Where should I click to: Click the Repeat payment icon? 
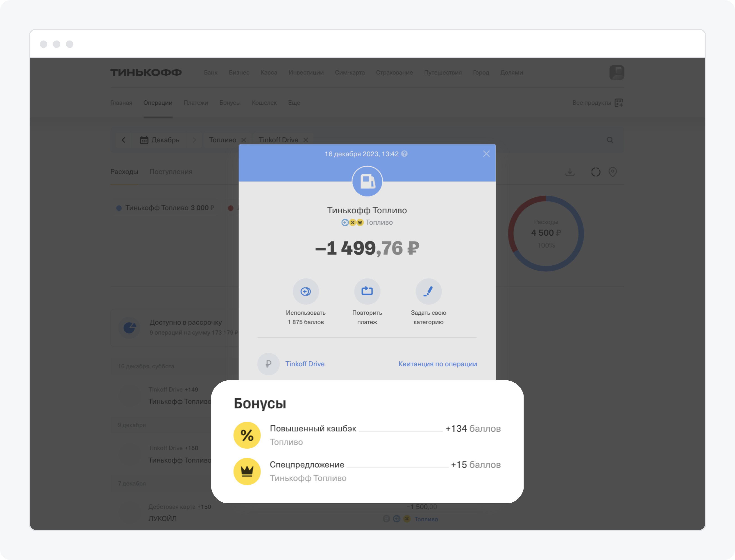pyautogui.click(x=367, y=291)
